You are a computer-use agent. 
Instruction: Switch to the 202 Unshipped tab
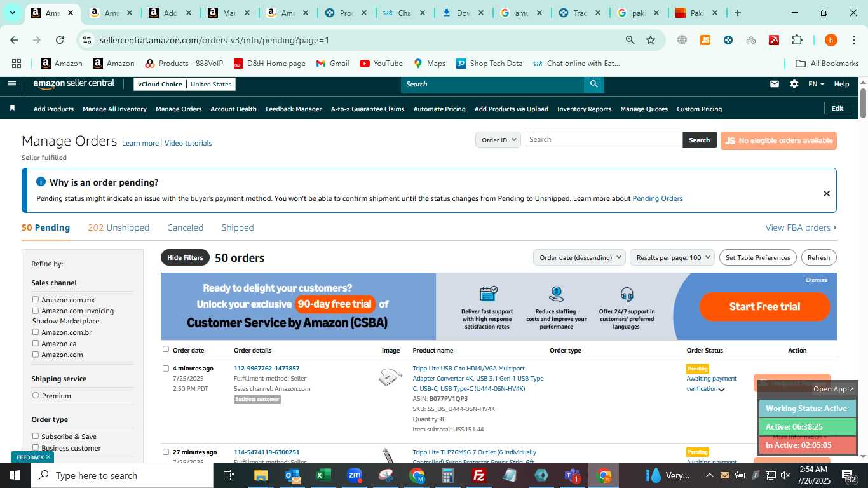(119, 227)
